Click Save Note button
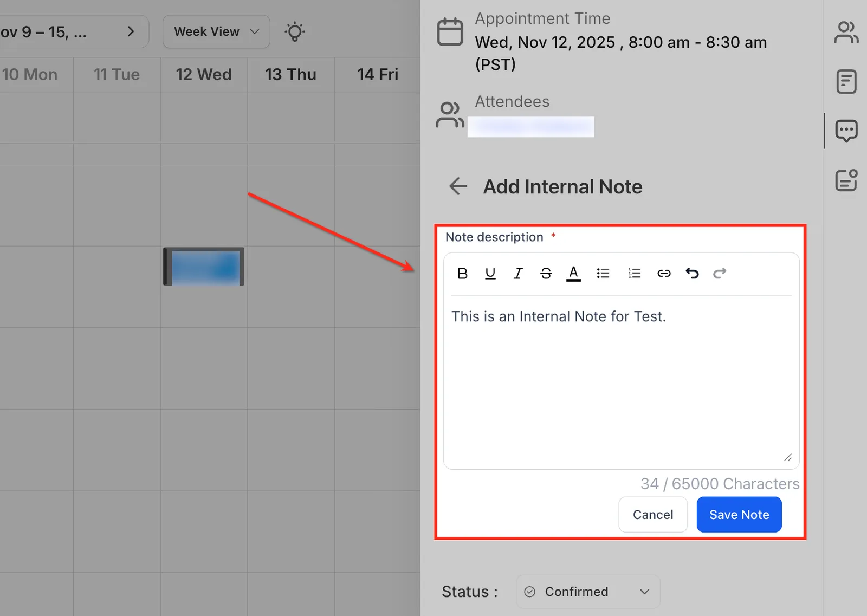 click(739, 515)
